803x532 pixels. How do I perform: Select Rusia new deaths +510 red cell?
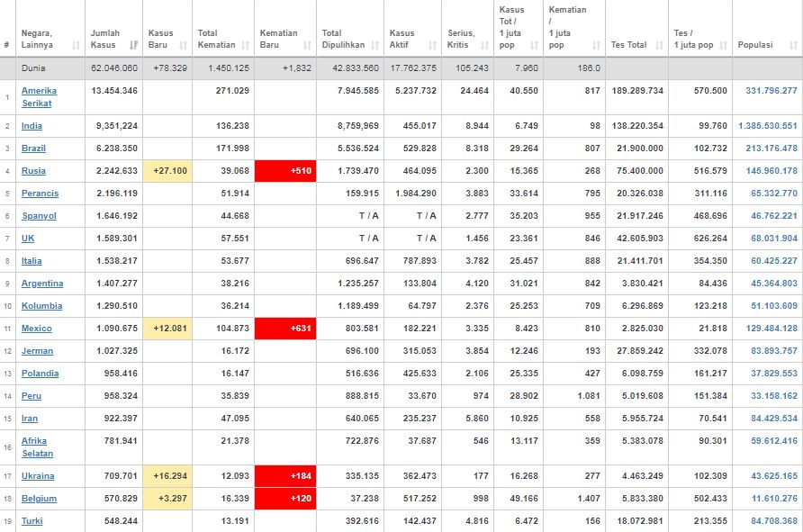285,171
